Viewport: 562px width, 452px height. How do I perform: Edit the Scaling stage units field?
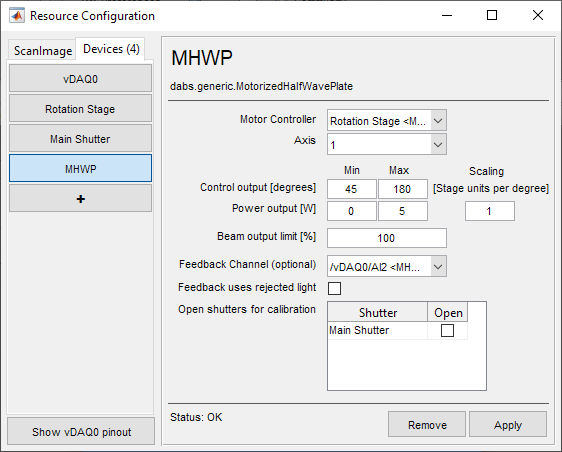pos(490,211)
